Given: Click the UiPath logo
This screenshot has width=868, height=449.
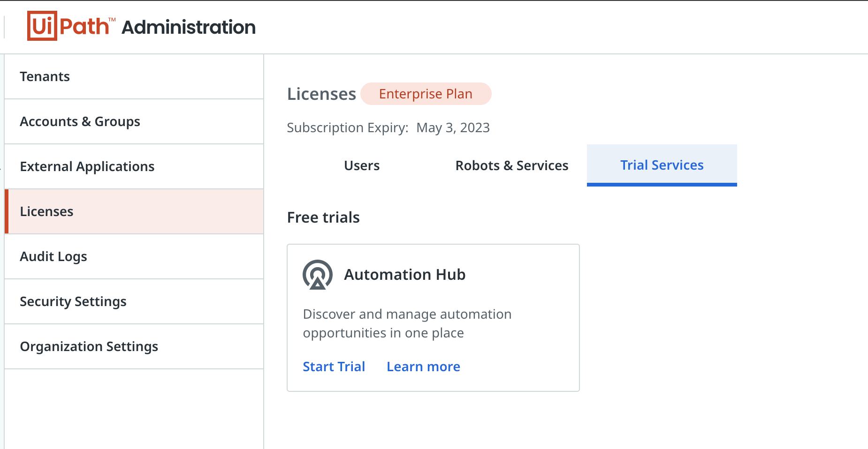Looking at the screenshot, I should point(71,26).
